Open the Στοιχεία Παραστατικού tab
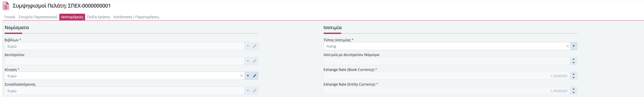 38,17
